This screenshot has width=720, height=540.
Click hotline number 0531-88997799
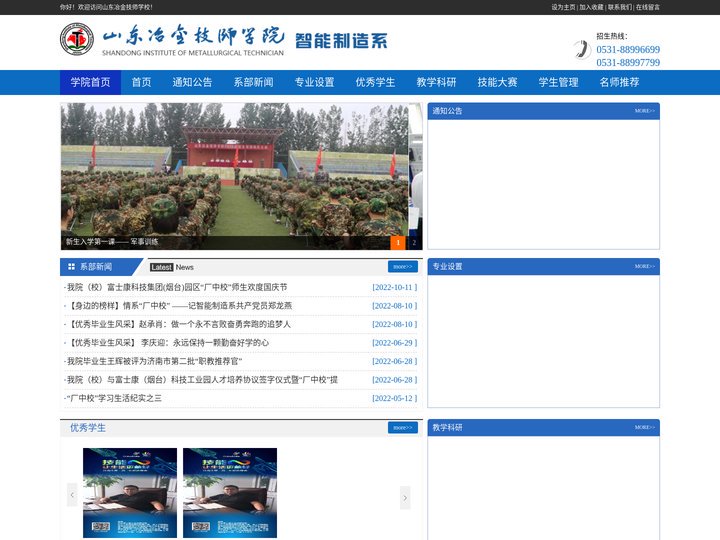pos(628,62)
